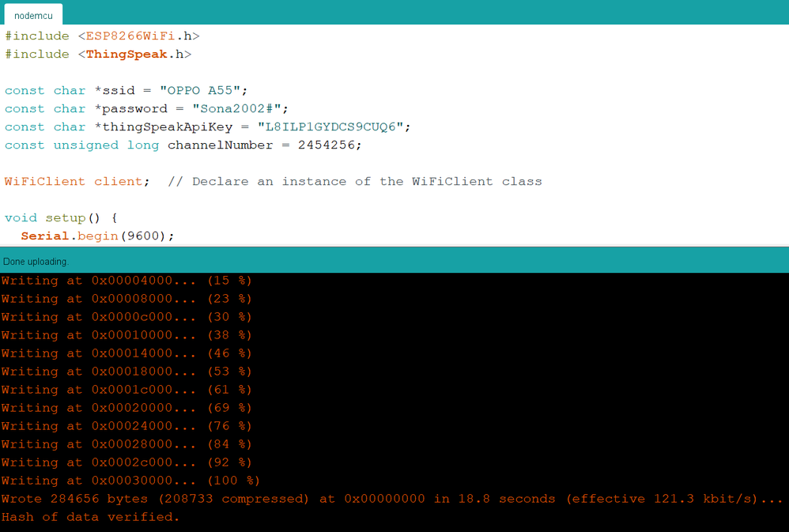Screen dimensions: 789x532
Task: Click console line 'Writing at 0x00030000... (100 %)'
Action: pos(130,480)
